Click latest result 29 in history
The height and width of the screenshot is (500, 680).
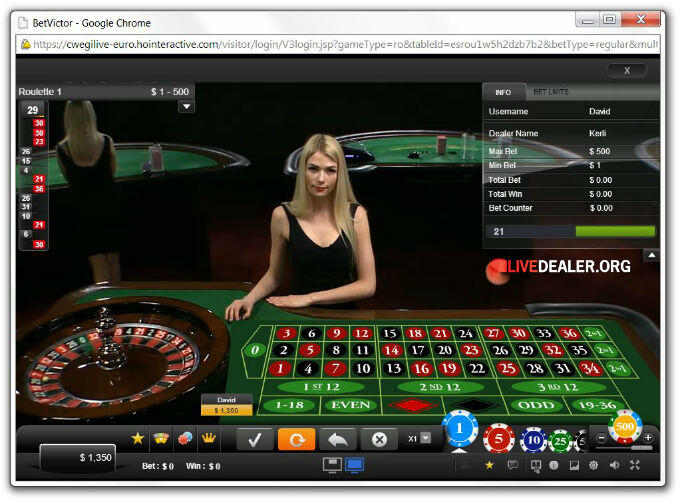pos(33,110)
